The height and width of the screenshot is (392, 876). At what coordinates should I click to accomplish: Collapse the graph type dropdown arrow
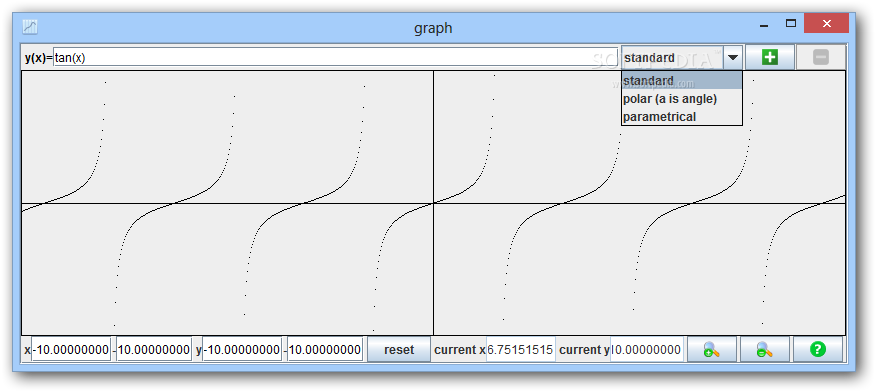[x=732, y=58]
